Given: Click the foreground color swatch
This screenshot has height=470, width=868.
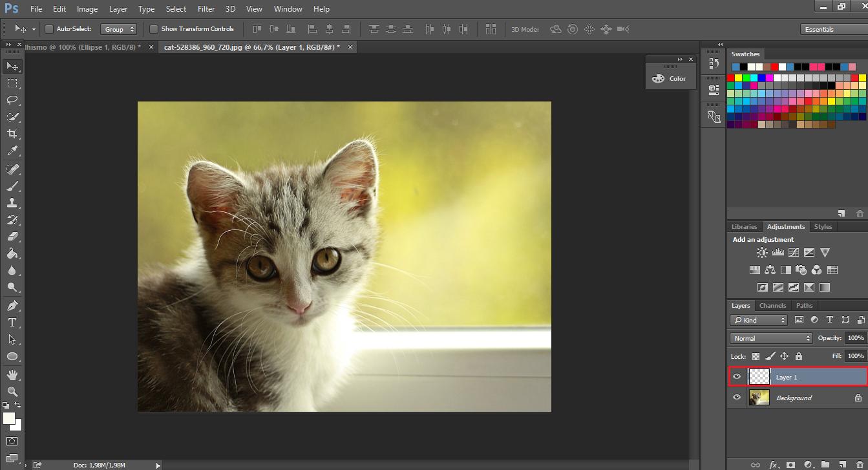Looking at the screenshot, I should pos(9,418).
